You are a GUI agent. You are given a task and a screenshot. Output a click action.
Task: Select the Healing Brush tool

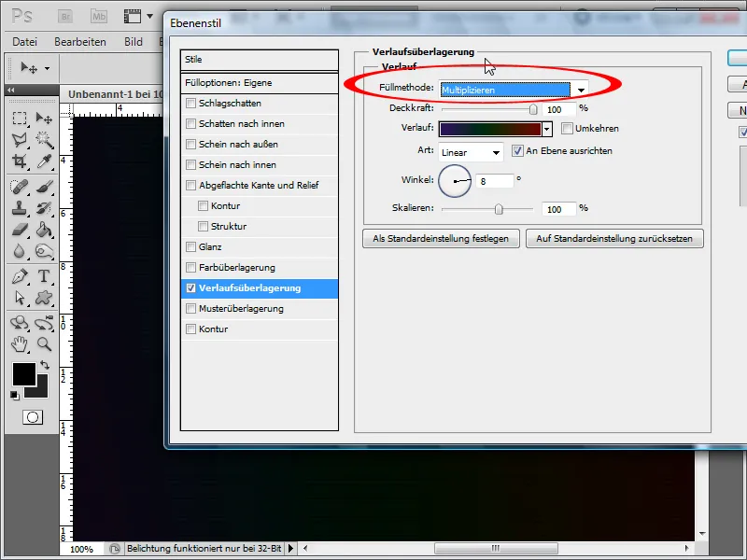(x=19, y=187)
